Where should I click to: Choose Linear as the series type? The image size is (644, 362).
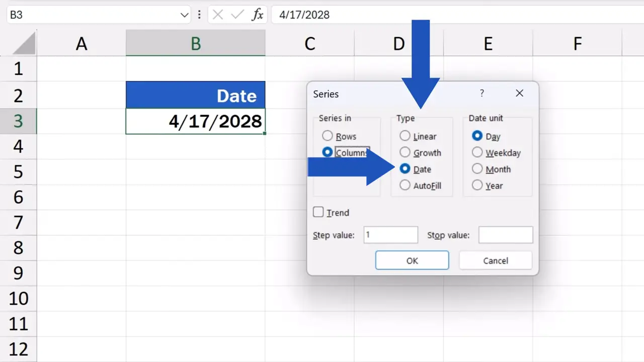pyautogui.click(x=405, y=136)
